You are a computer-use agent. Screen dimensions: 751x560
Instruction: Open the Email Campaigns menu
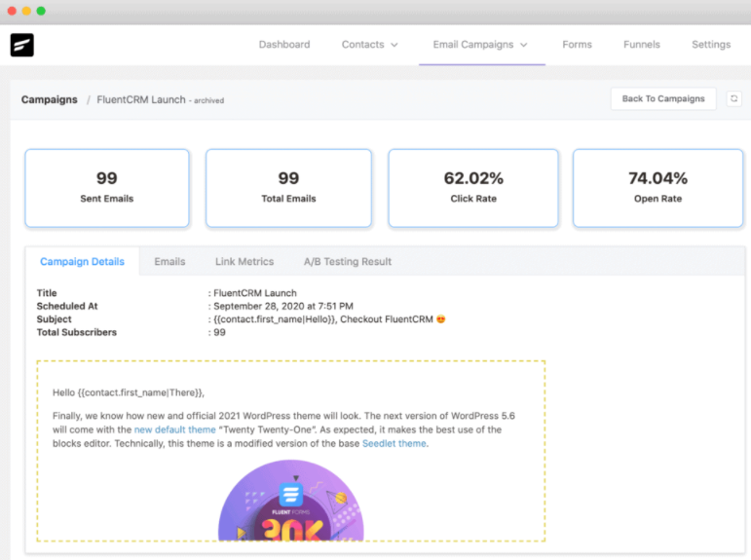[x=480, y=45]
